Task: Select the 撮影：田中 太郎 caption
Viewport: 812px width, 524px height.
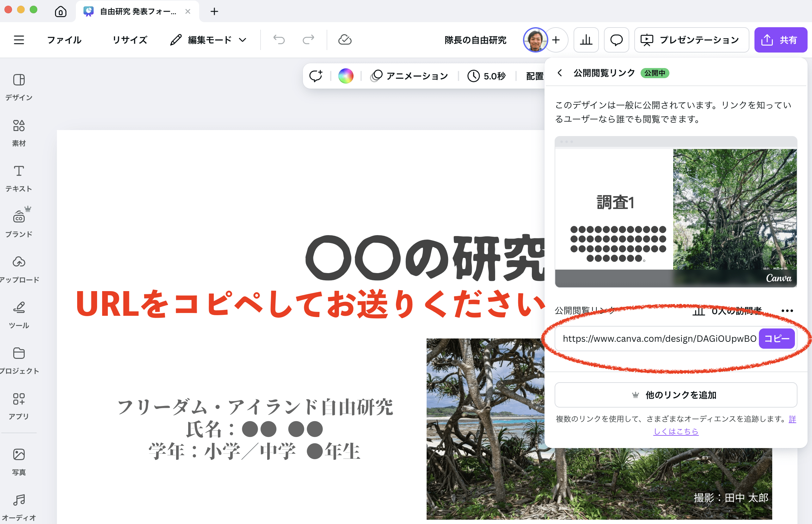Action: 730,498
